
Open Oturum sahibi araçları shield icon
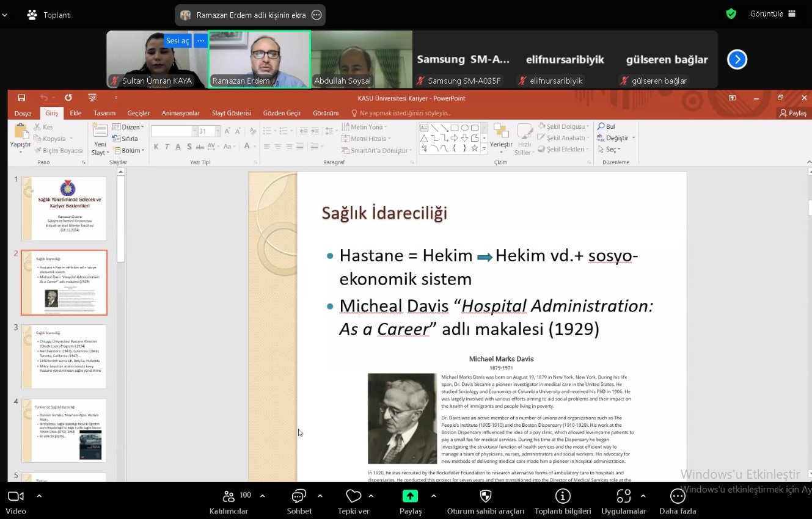485,496
